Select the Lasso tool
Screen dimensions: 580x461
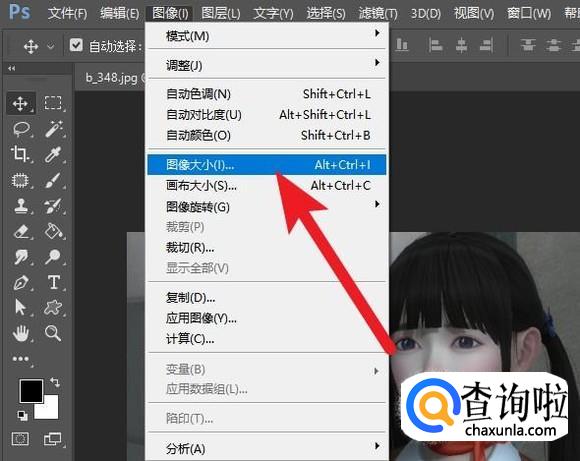[x=21, y=129]
